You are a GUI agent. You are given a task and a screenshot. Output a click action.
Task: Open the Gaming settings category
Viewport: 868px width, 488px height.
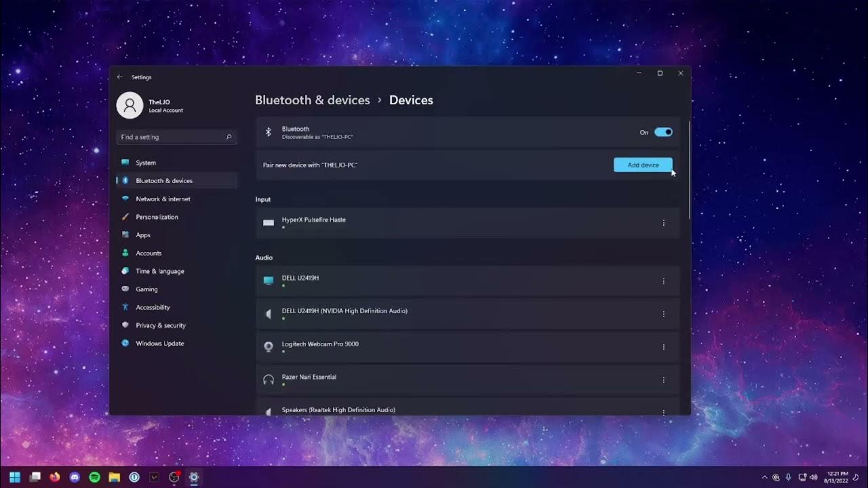pyautogui.click(x=177, y=289)
